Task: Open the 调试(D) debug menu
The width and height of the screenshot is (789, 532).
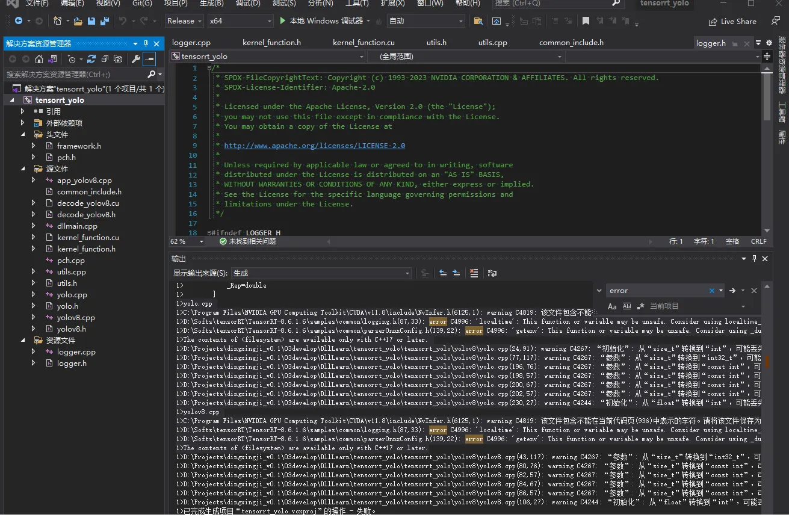Action: pyautogui.click(x=248, y=3)
